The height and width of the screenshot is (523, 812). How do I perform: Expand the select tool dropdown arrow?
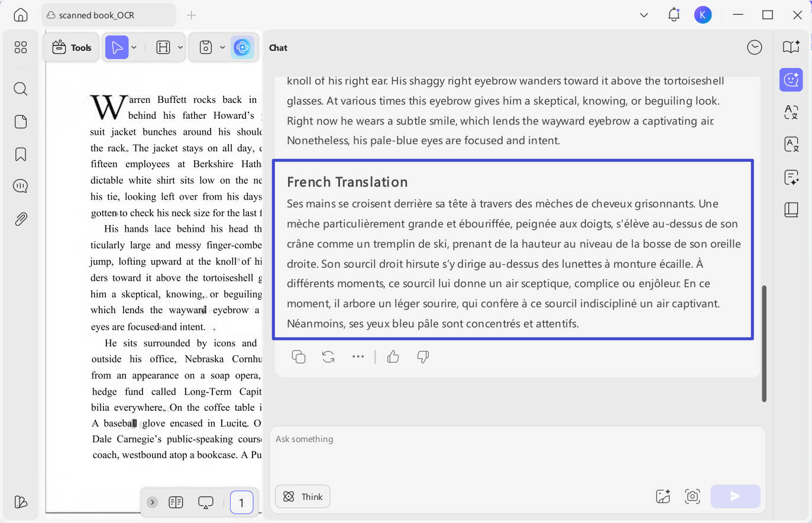tap(134, 47)
